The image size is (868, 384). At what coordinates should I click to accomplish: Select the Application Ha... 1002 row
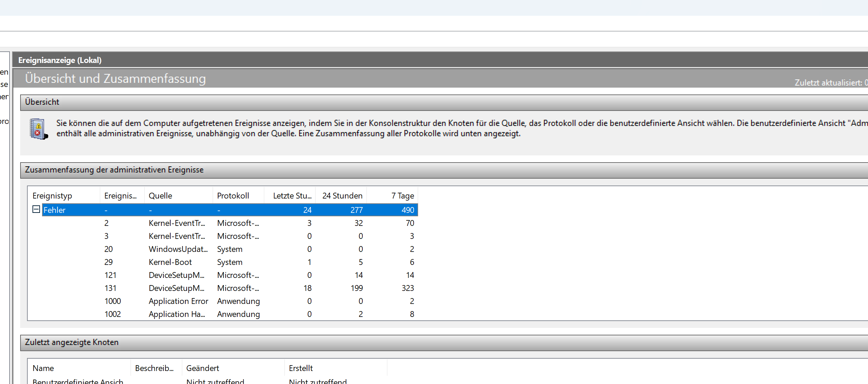[x=177, y=314]
